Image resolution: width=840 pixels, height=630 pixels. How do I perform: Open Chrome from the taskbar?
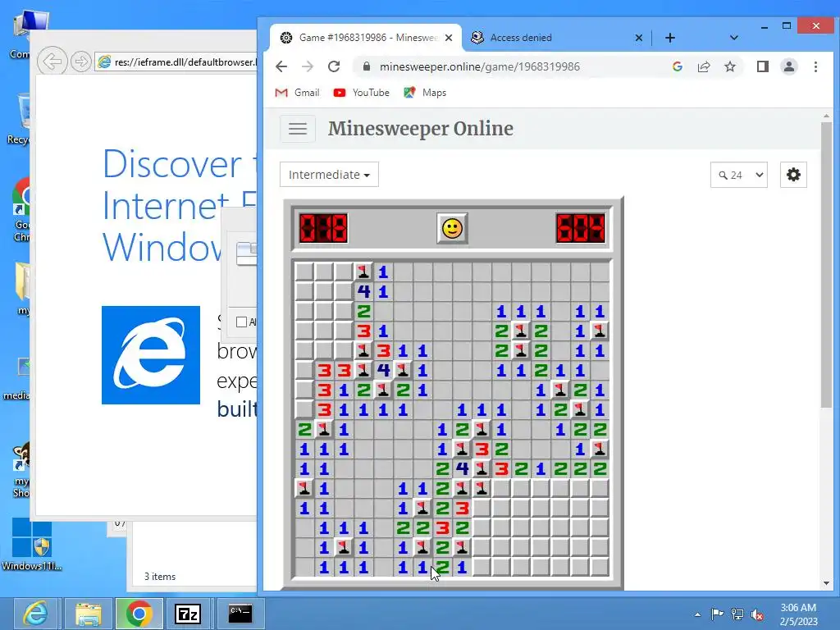139,614
